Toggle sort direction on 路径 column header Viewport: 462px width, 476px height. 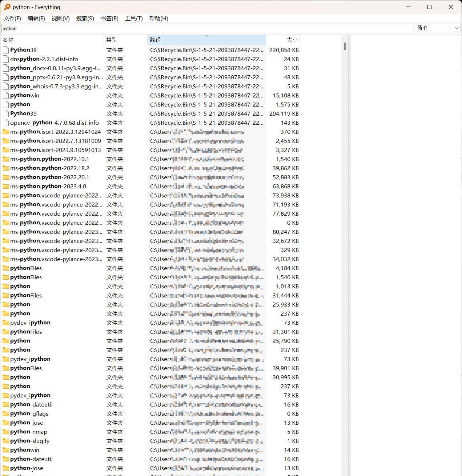206,40
